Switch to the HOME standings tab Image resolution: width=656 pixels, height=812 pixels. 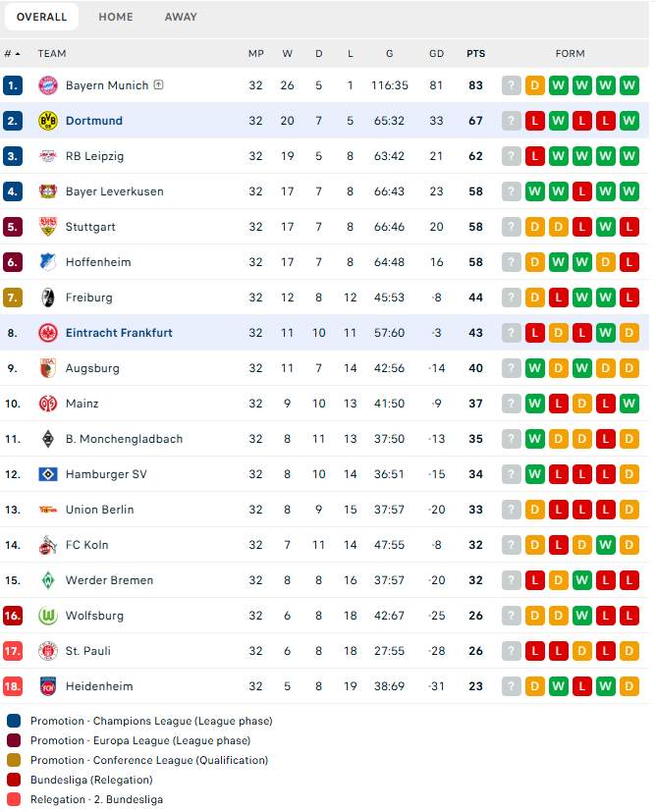coord(116,17)
